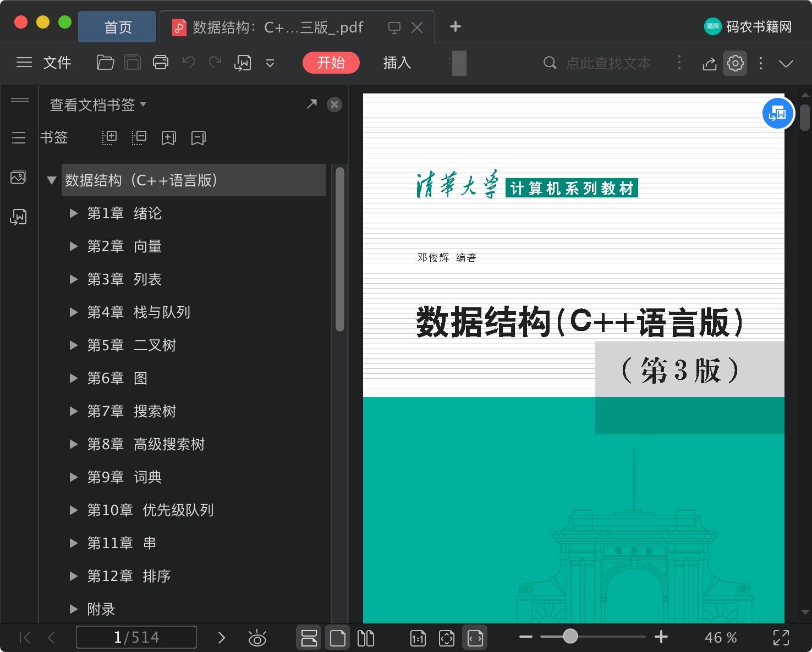Close the bookmark panel
This screenshot has width=812, height=652.
click(334, 104)
